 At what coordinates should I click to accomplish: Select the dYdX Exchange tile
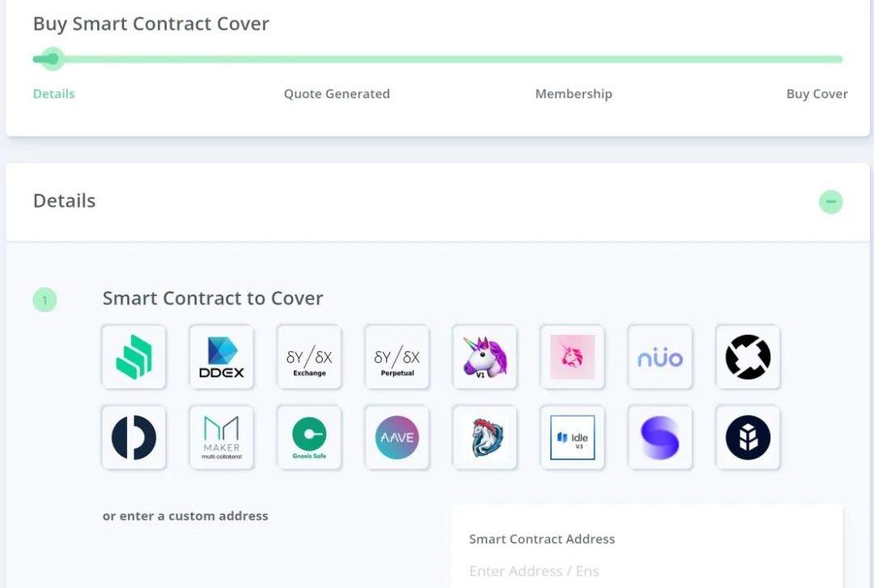(309, 357)
